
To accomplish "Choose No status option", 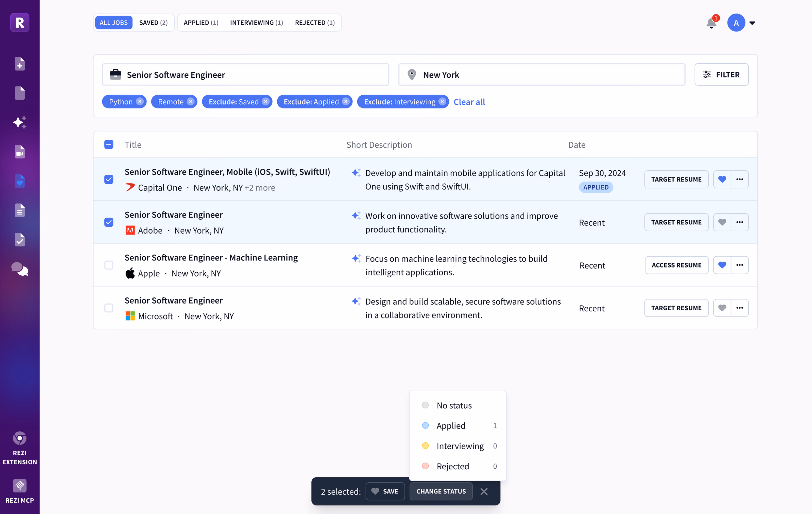I will pos(458,405).
